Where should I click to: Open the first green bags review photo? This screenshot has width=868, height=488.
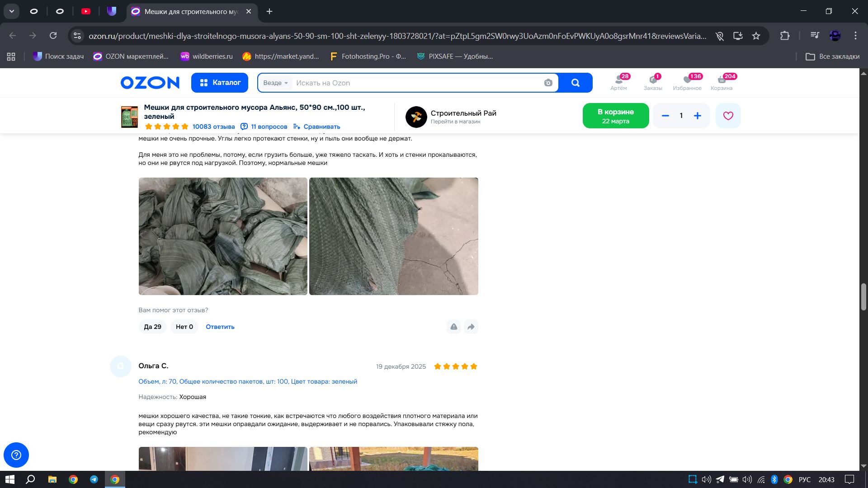223,236
